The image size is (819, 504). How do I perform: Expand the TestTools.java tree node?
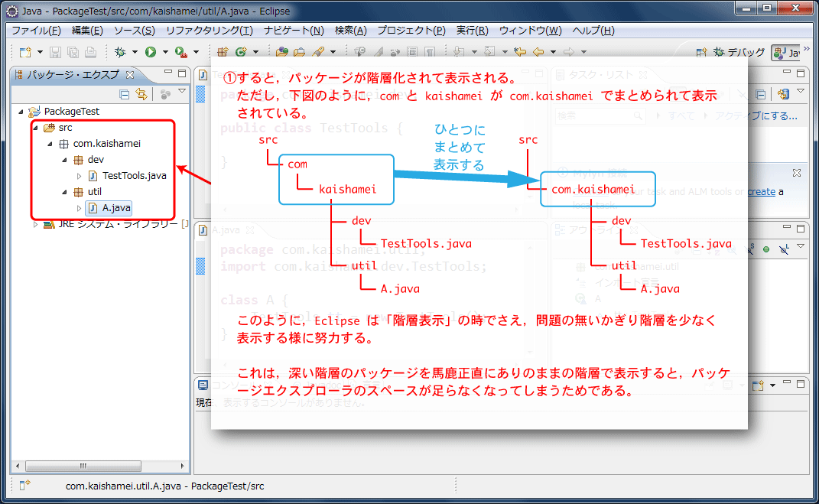tap(79, 176)
